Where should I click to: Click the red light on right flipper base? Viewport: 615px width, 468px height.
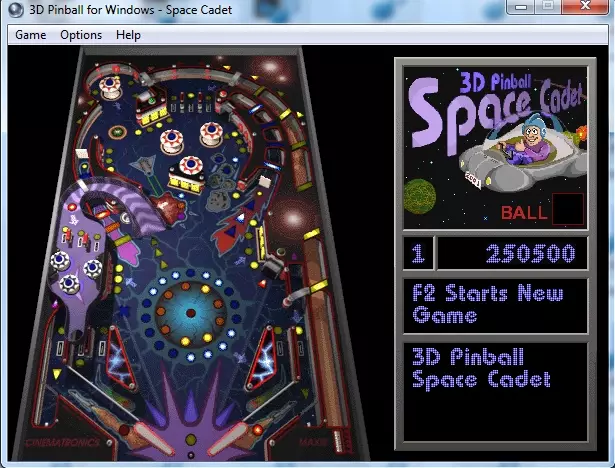pyautogui.click(x=258, y=430)
